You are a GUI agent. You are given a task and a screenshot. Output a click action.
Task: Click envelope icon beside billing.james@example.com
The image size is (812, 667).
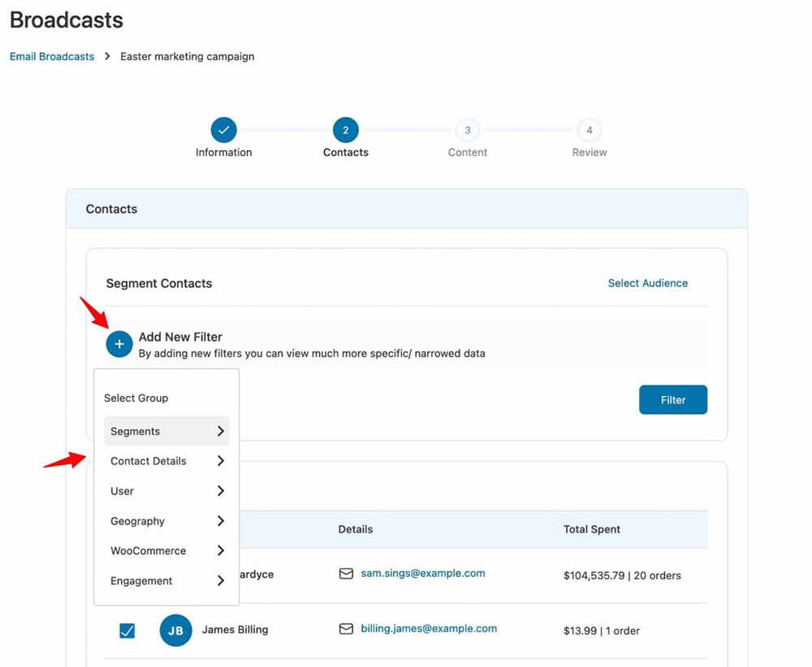pyautogui.click(x=346, y=629)
